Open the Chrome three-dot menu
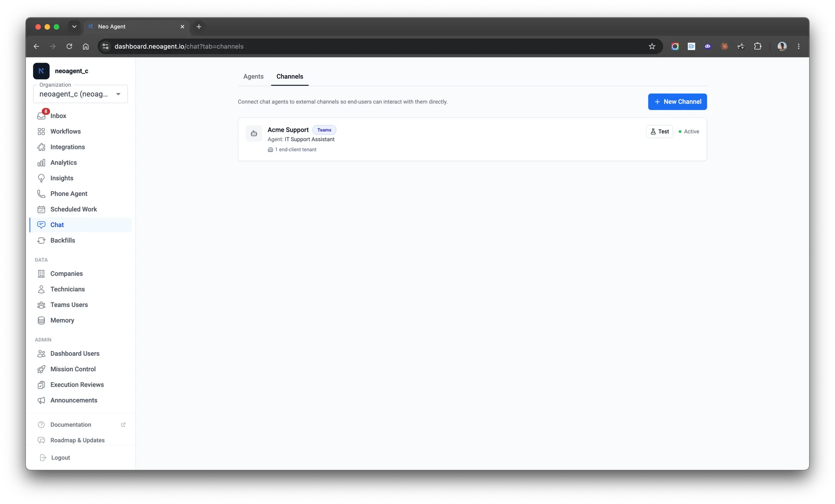The width and height of the screenshot is (835, 504). tap(799, 46)
